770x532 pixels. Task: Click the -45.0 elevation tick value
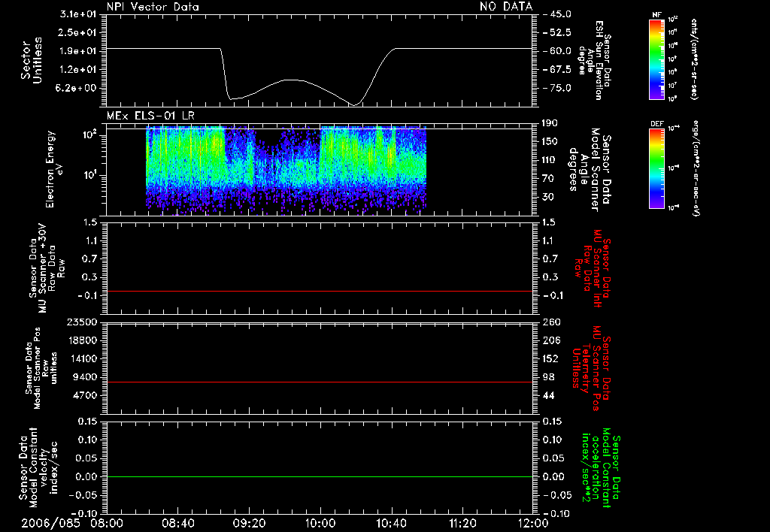click(557, 14)
